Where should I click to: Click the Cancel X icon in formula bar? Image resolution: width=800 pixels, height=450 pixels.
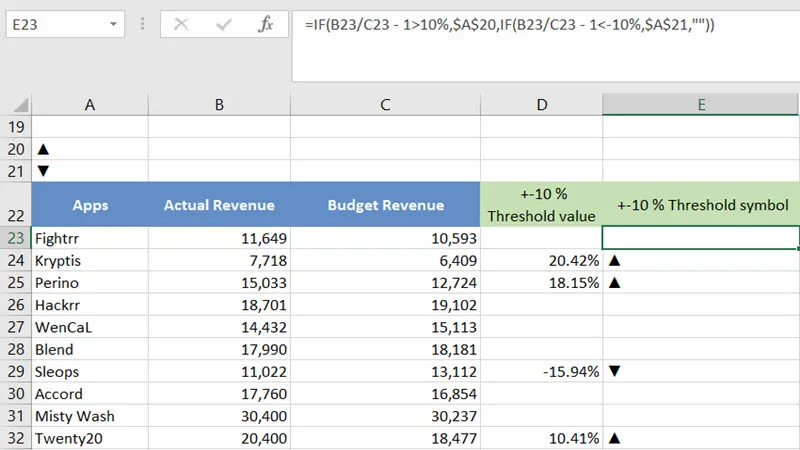click(181, 25)
